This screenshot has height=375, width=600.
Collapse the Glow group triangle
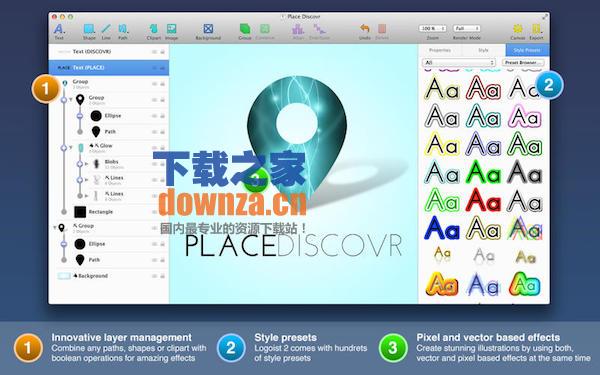tap(71, 148)
